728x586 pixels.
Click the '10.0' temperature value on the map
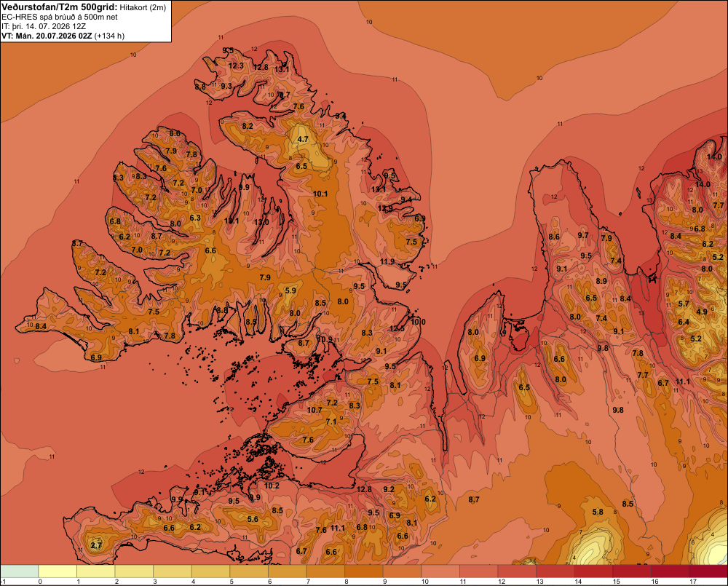pos(418,322)
